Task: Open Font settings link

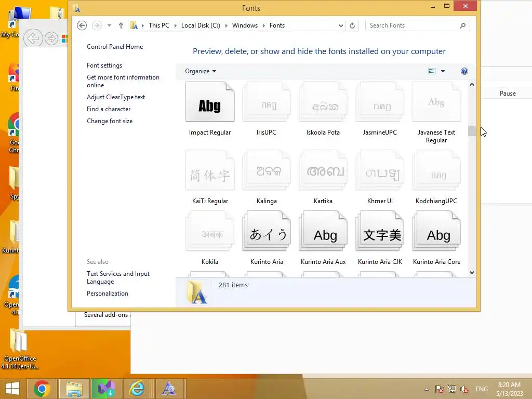Action: coord(104,65)
